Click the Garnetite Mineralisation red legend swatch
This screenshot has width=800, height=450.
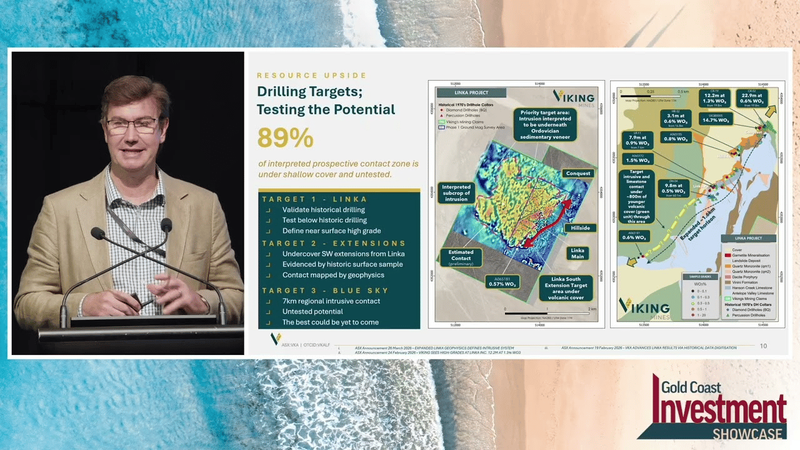pyautogui.click(x=728, y=255)
